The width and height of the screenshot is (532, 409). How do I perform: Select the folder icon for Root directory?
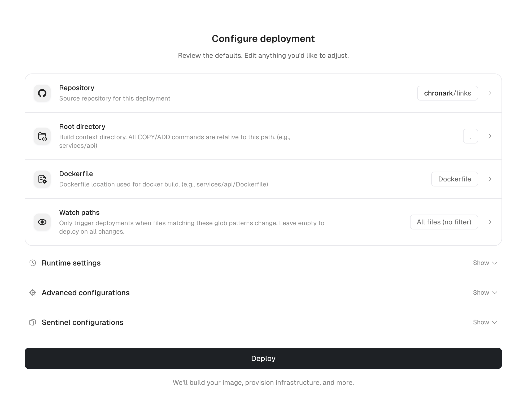pos(42,136)
